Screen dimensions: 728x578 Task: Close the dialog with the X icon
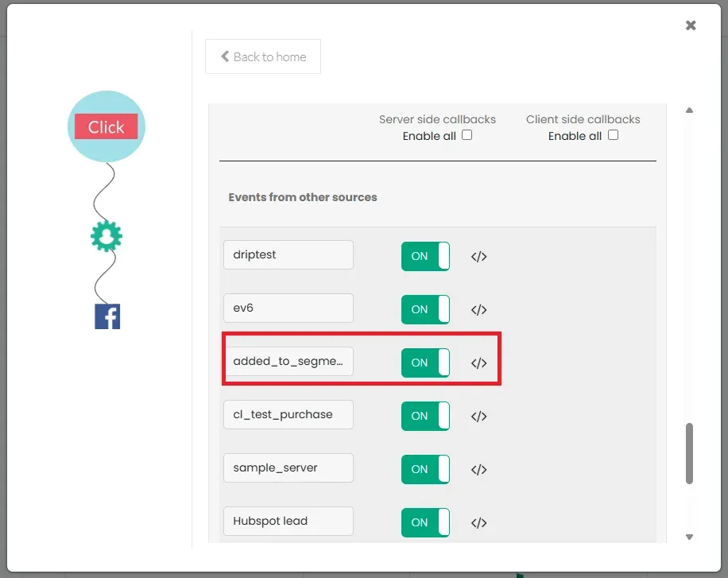(691, 25)
